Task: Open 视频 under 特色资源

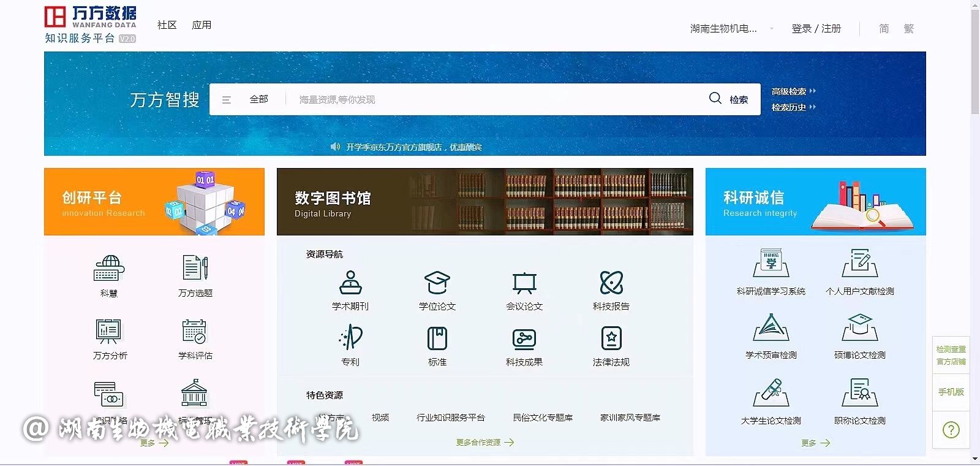Action: 380,418
